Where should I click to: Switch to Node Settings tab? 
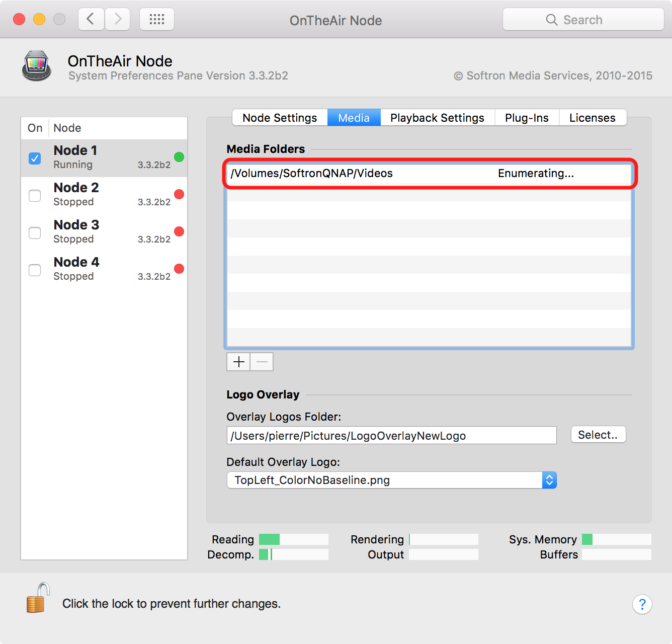(x=280, y=118)
